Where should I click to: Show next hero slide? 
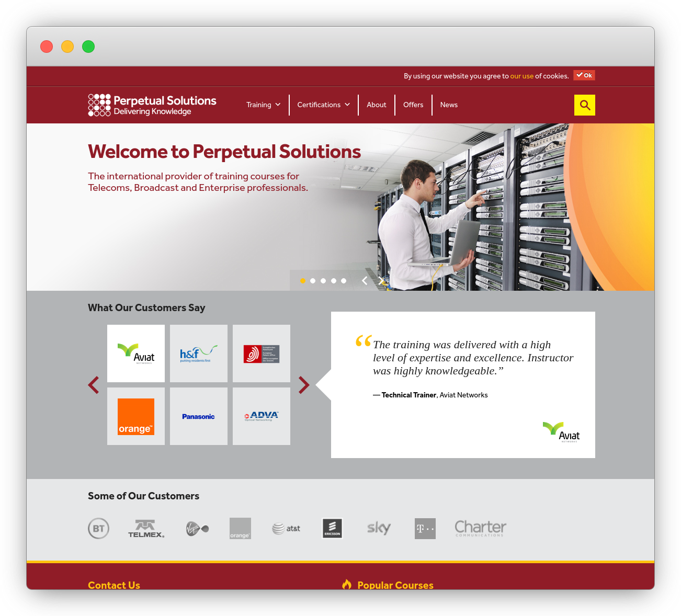(381, 281)
